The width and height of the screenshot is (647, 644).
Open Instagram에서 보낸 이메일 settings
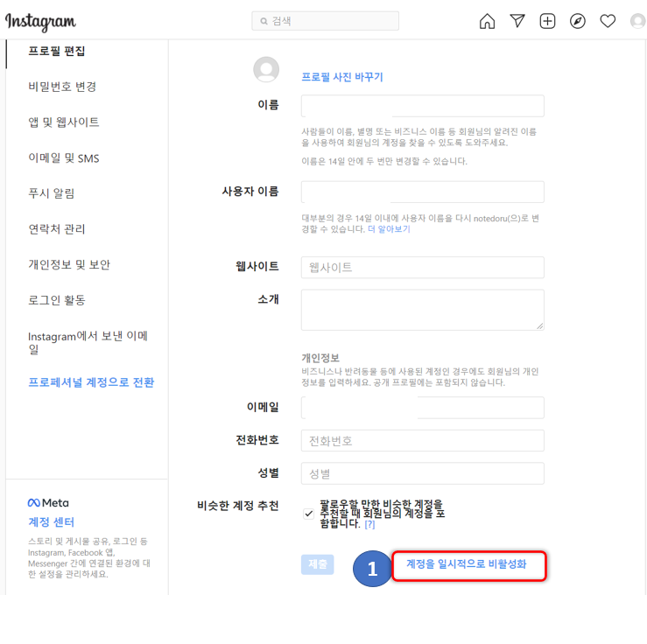[88, 343]
